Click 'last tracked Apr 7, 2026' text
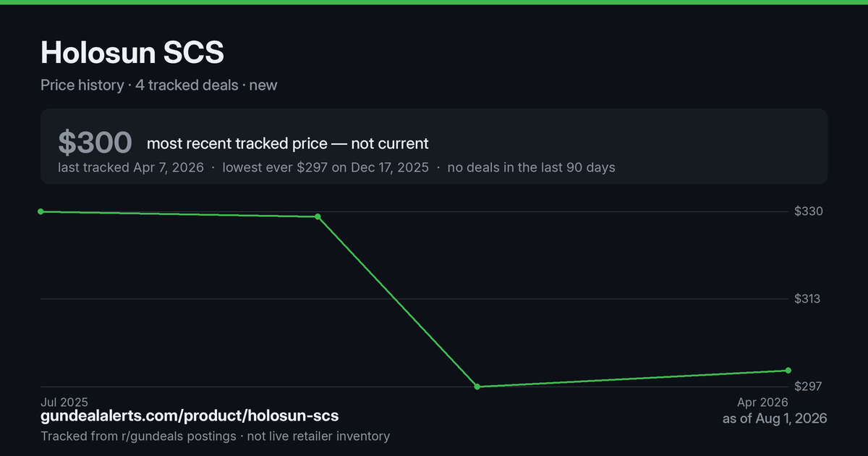The height and width of the screenshot is (456, 868). pyautogui.click(x=131, y=167)
